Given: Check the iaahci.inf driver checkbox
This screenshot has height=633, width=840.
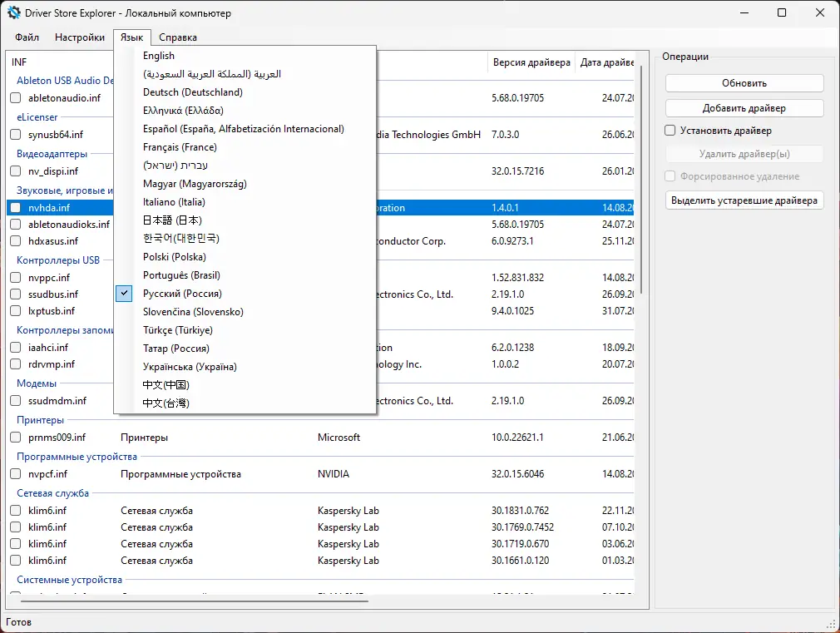Looking at the screenshot, I should (15, 347).
